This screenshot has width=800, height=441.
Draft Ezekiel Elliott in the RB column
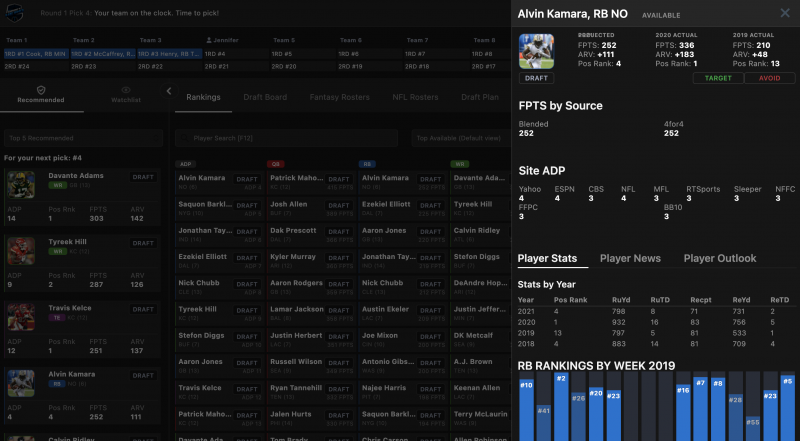tap(431, 205)
